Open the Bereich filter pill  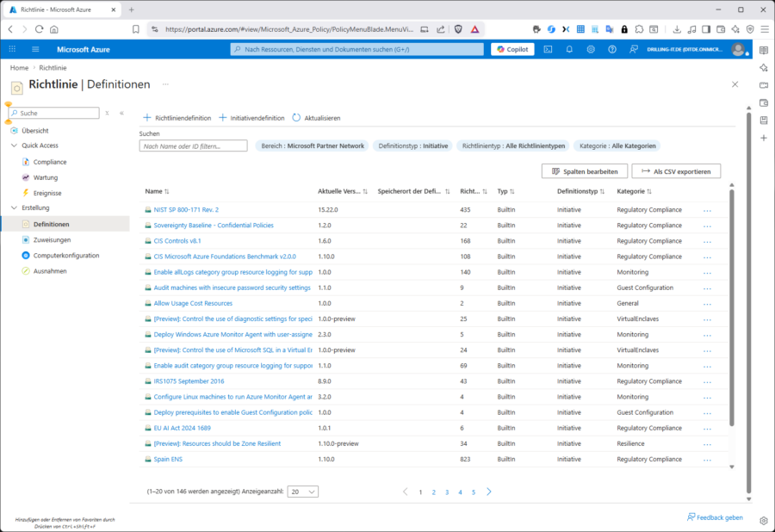pos(313,145)
